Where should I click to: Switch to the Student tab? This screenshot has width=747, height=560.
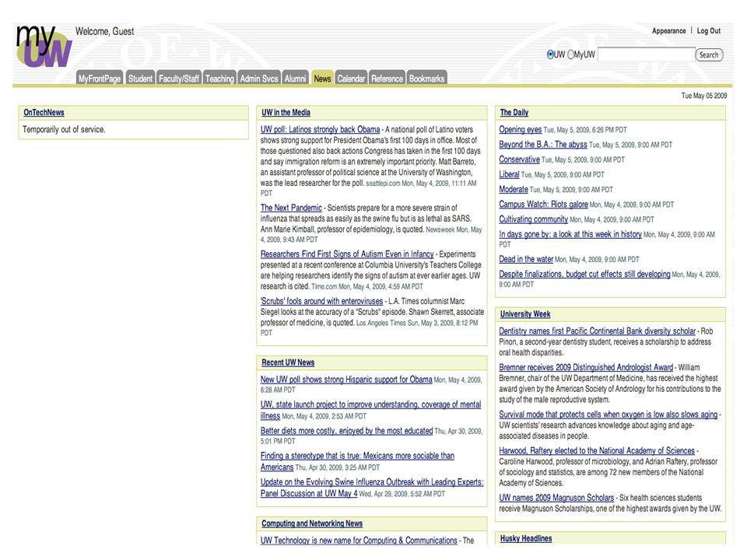pos(140,78)
